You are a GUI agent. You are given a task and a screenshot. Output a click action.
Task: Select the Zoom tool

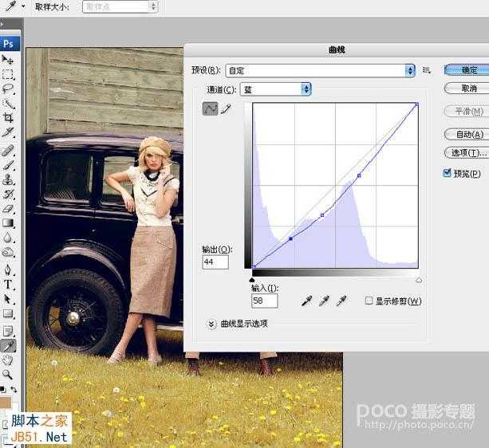[x=7, y=375]
